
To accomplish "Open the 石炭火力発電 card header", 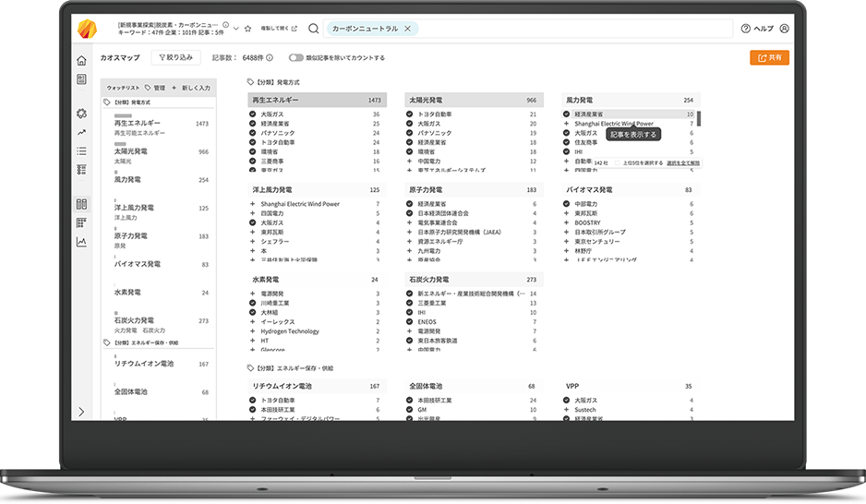I will (x=474, y=280).
